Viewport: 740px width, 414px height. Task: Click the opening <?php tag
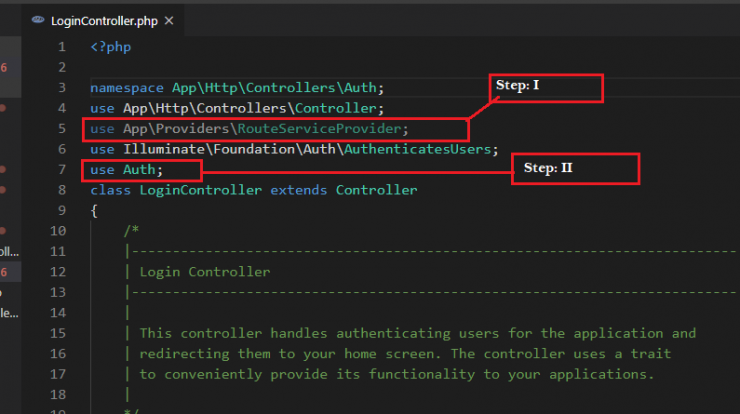pyautogui.click(x=109, y=46)
